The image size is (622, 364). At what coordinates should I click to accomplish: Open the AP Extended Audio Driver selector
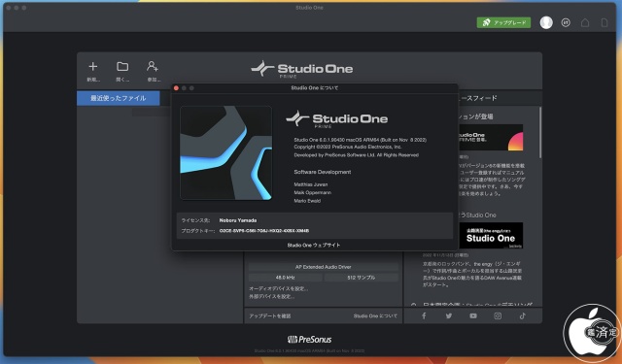tap(324, 267)
